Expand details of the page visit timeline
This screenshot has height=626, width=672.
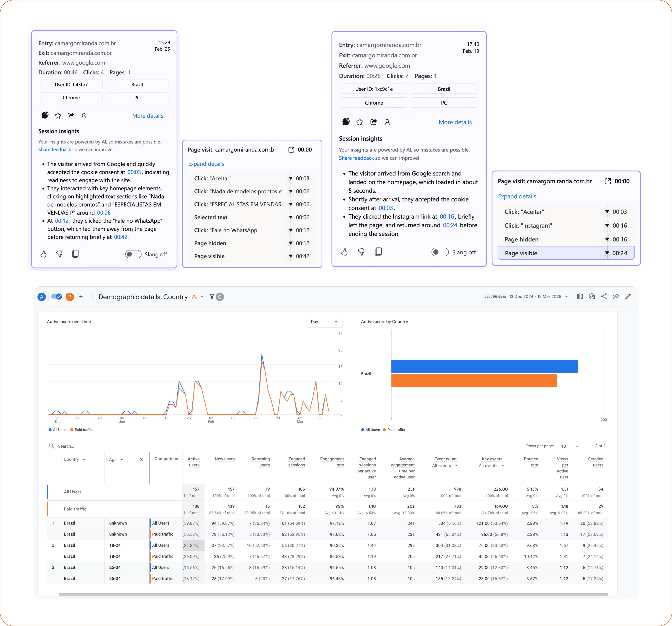[x=206, y=164]
